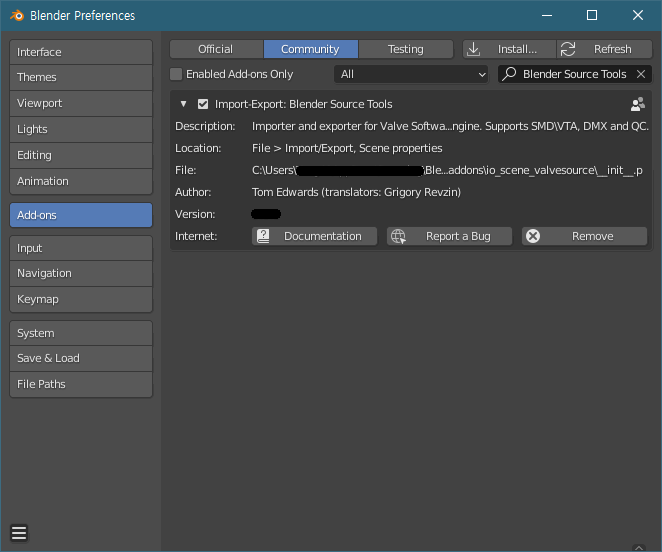Collapse the Blender Source Tools details triangle

(183, 104)
